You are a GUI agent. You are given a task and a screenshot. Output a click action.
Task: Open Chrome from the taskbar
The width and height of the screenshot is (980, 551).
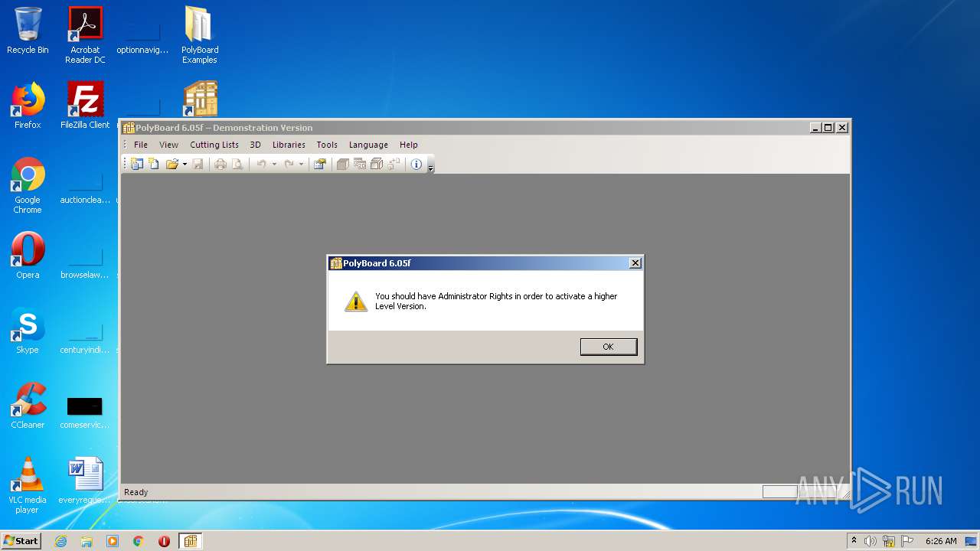coord(139,541)
